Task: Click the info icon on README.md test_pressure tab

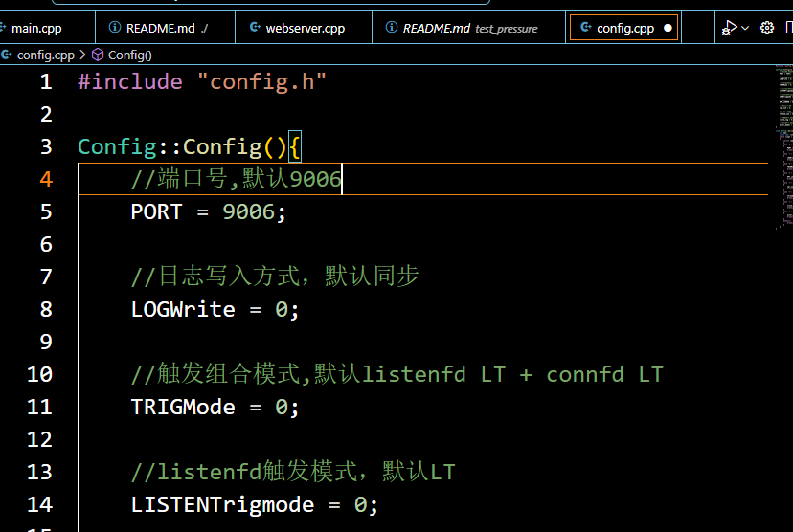Action: (392, 28)
